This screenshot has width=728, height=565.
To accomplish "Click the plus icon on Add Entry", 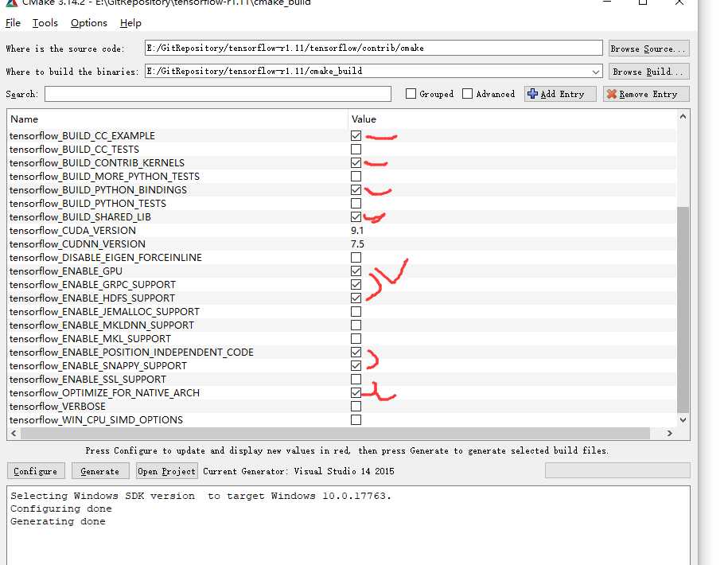I will [x=532, y=94].
